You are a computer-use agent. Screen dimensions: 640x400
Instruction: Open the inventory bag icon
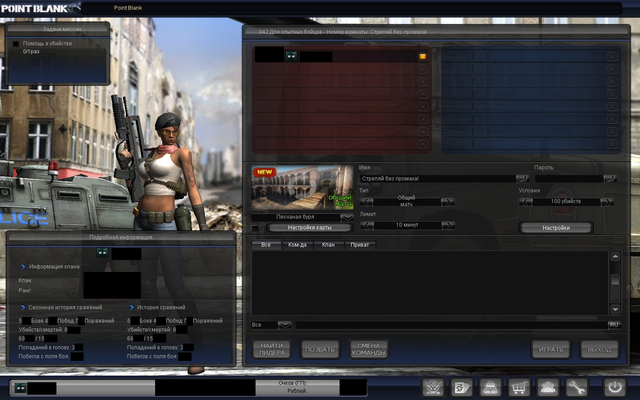(x=490, y=386)
